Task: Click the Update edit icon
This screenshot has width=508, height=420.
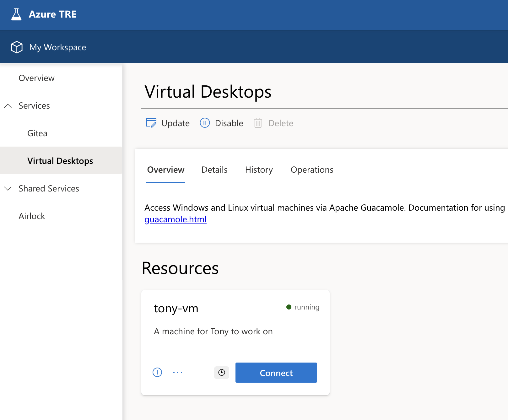Action: click(151, 123)
